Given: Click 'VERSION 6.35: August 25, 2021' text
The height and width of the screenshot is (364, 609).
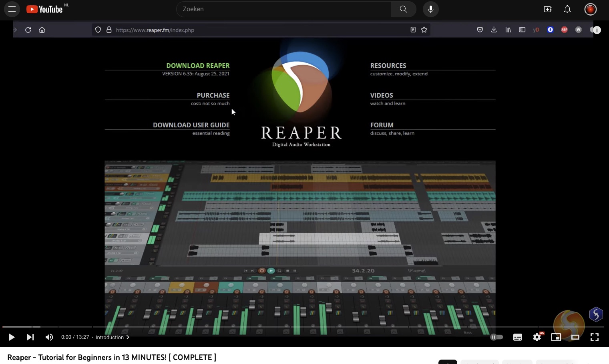Looking at the screenshot, I should click(x=196, y=74).
